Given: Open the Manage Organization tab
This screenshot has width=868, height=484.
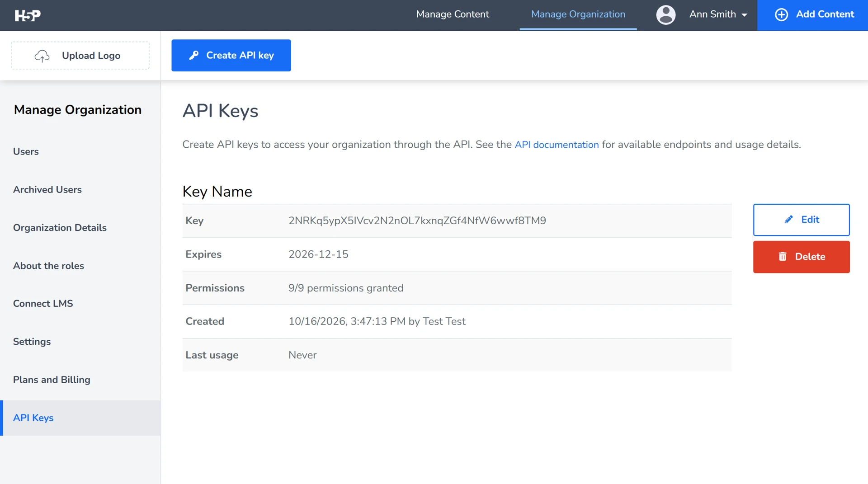Looking at the screenshot, I should 578,14.
